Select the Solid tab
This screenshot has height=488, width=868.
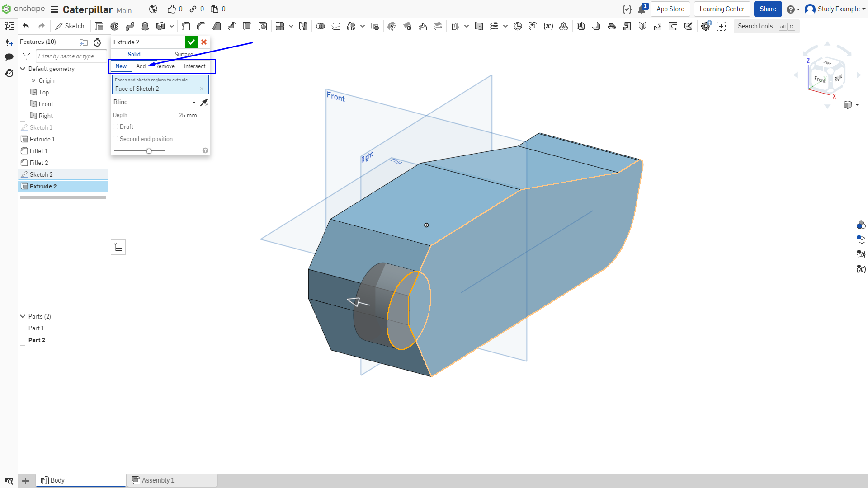(134, 54)
